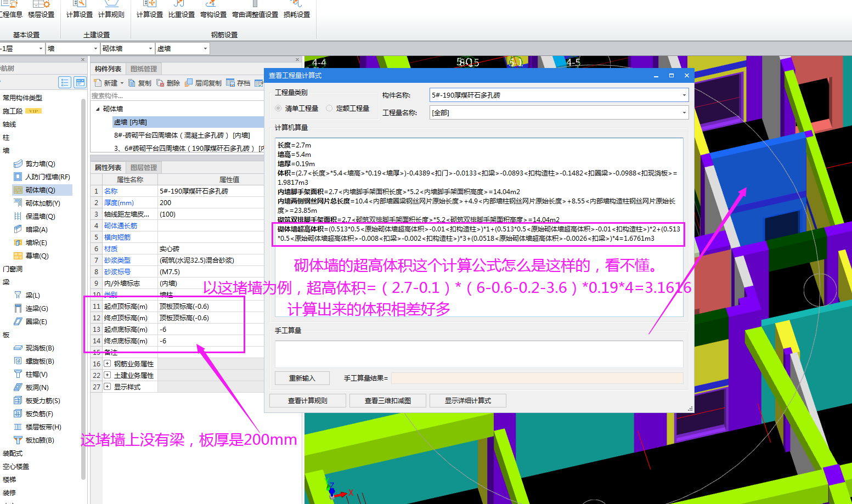Select 人防门框墙(RF) component type
Viewport: 852px width, 504px height.
[x=41, y=177]
